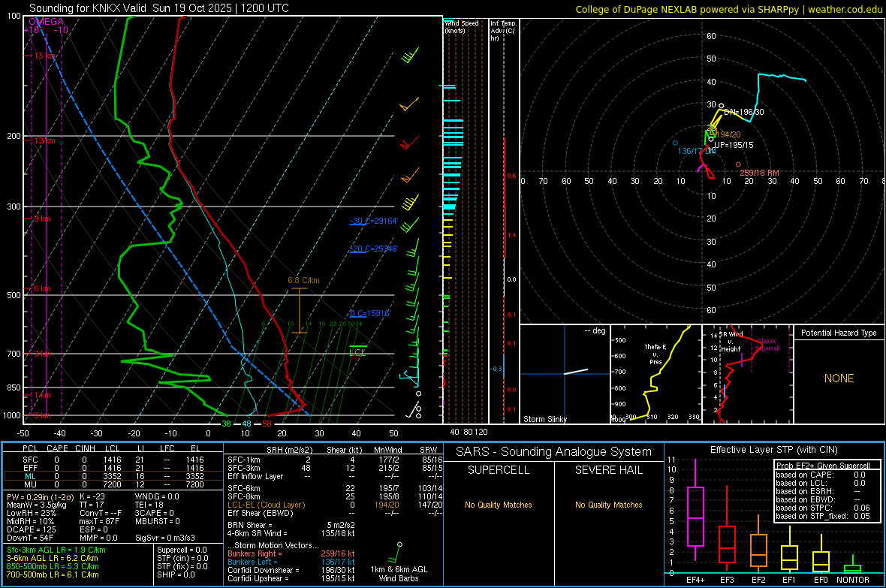Click the 0 C=15916' freezing level label
The height and width of the screenshot is (588, 886).
coord(370,313)
